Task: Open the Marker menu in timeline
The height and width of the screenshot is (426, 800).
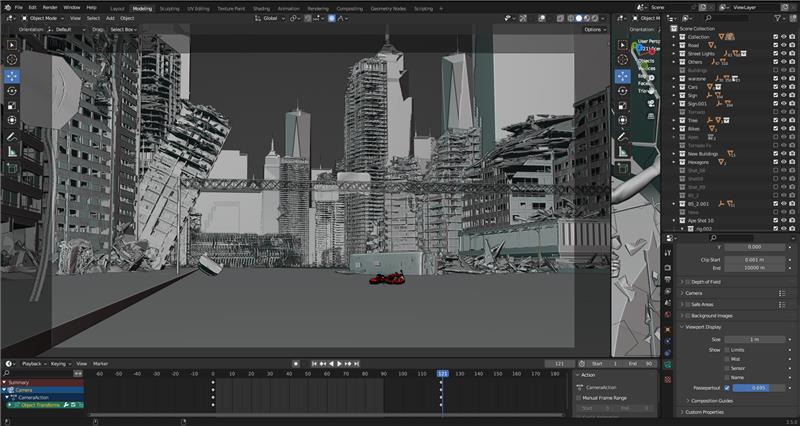Action: [x=101, y=364]
